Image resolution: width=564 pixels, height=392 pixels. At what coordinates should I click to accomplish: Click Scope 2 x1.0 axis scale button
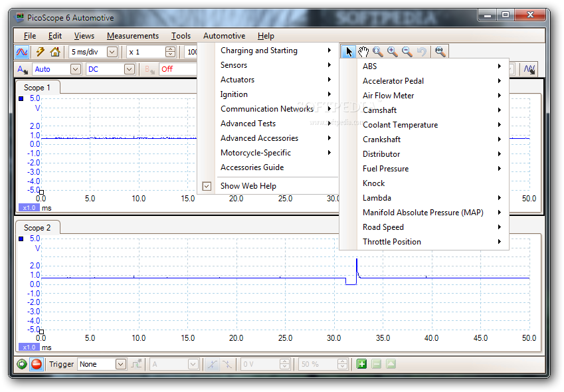(x=29, y=347)
